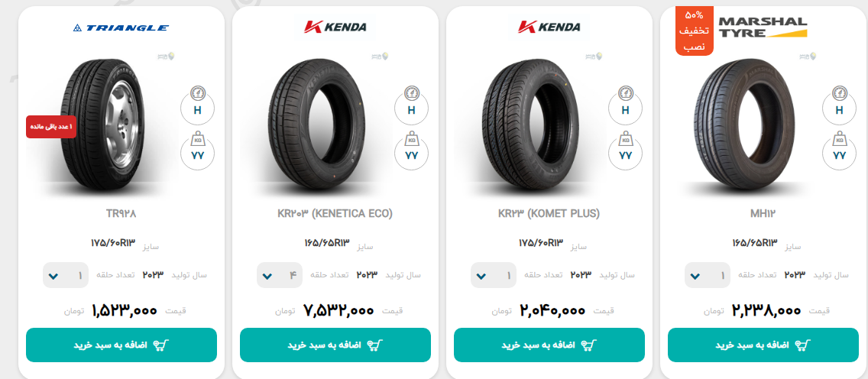Click the Marshal Tyre brand logo
The width and height of the screenshot is (868, 379).
763,27
